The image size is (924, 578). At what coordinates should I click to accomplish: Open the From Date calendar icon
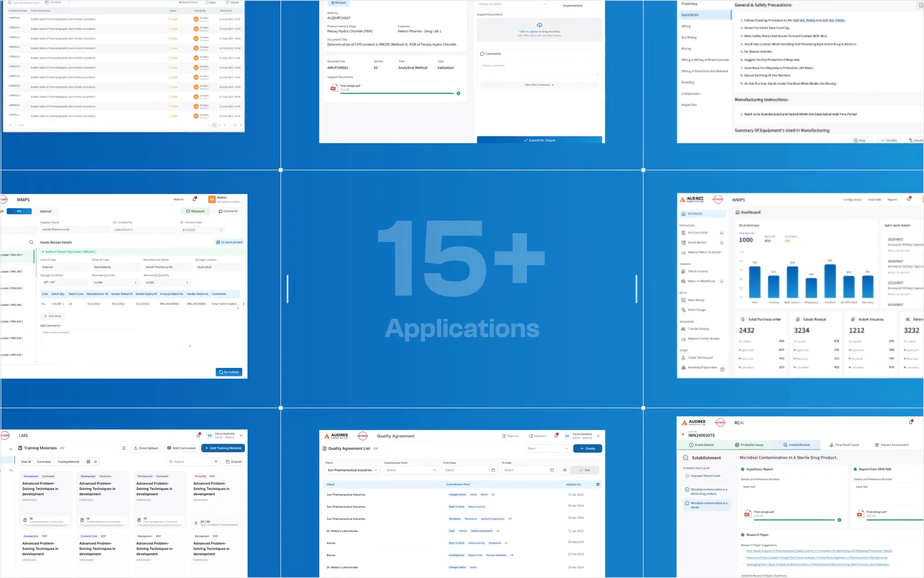(x=493, y=470)
